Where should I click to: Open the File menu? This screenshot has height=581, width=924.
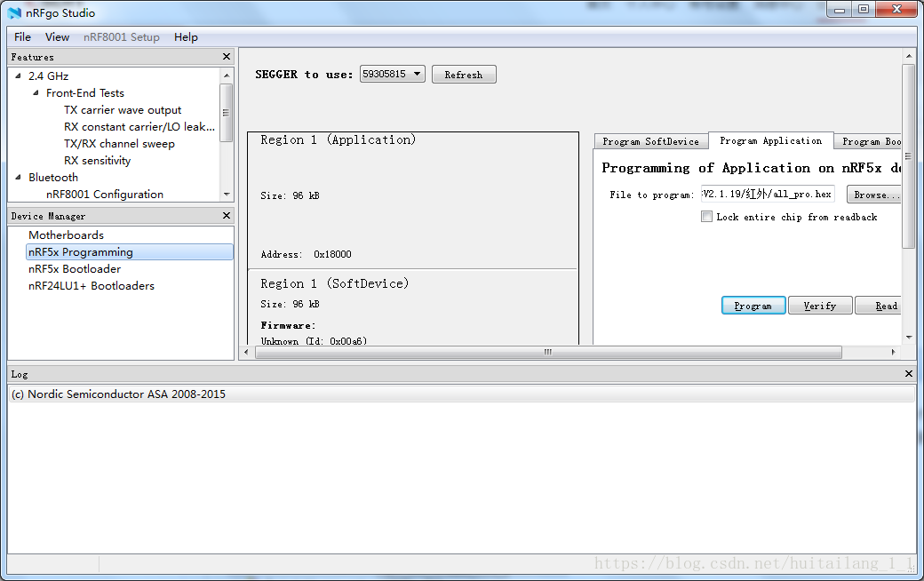[22, 37]
